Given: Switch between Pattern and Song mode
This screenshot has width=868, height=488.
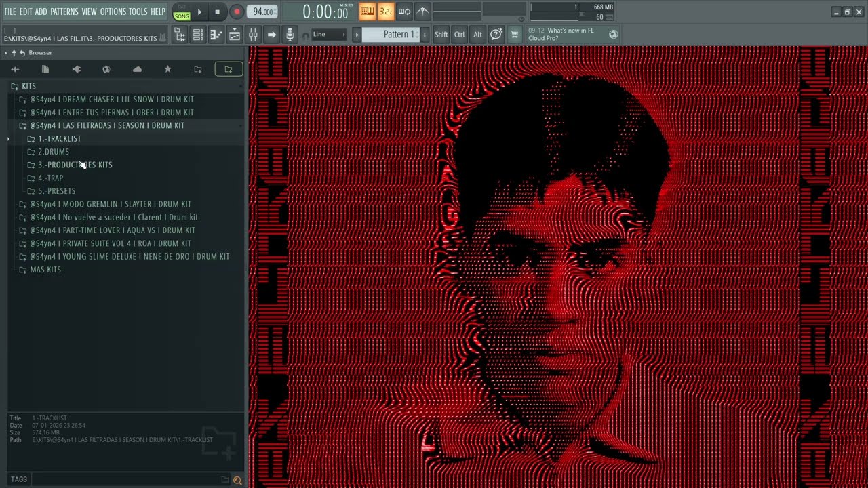Looking at the screenshot, I should point(182,12).
